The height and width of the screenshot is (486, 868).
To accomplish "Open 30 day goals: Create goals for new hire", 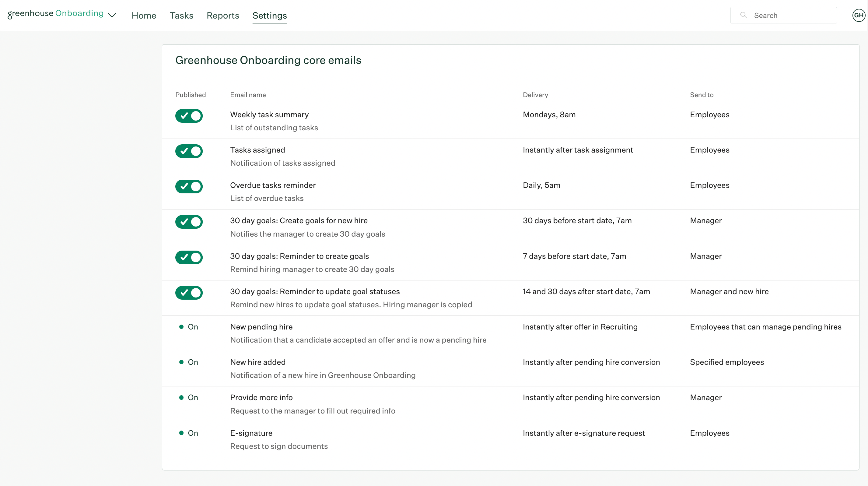I will (x=299, y=221).
